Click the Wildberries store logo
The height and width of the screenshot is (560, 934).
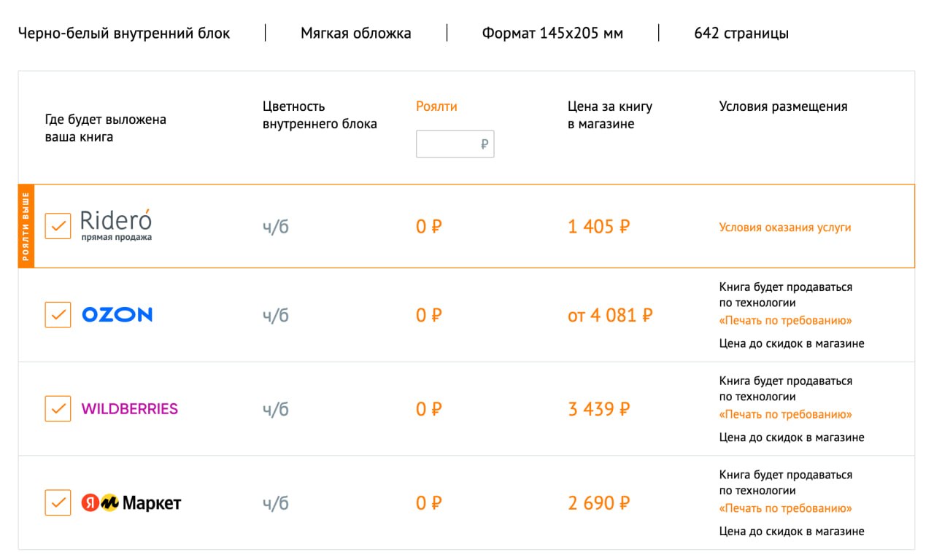click(129, 409)
